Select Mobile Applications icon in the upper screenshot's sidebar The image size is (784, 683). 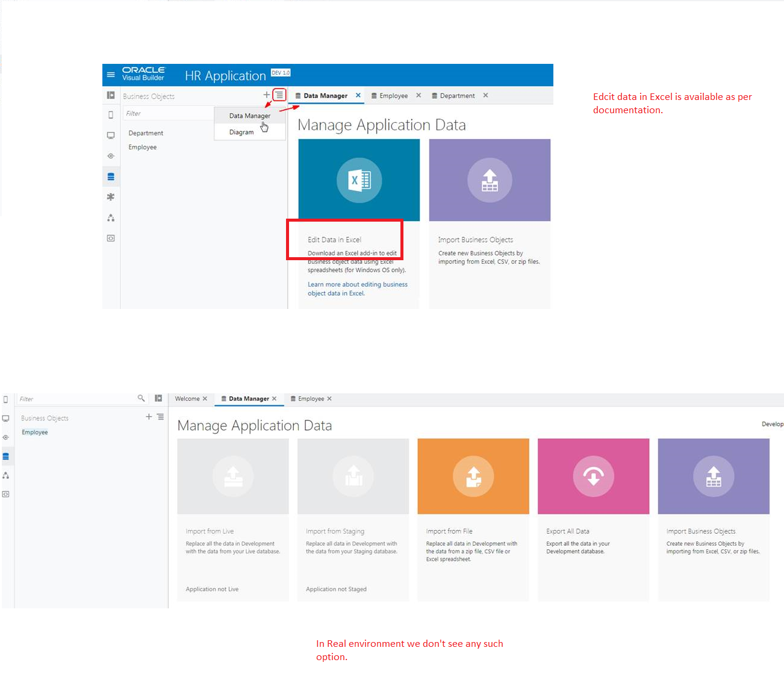pyautogui.click(x=111, y=115)
